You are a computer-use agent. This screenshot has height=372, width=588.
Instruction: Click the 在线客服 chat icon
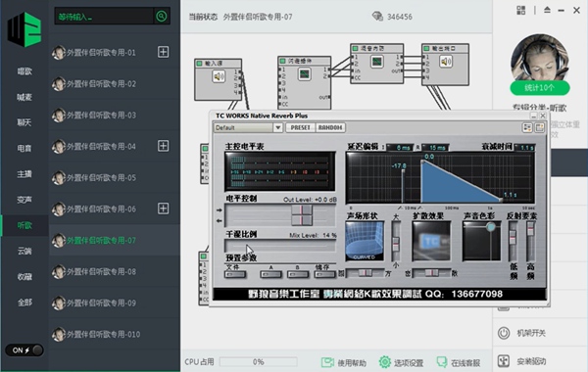click(442, 362)
